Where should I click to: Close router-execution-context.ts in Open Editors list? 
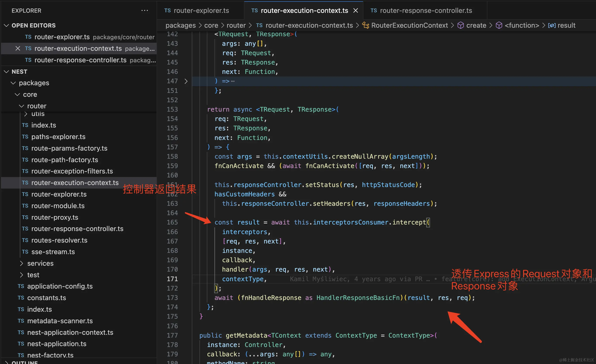click(x=18, y=48)
